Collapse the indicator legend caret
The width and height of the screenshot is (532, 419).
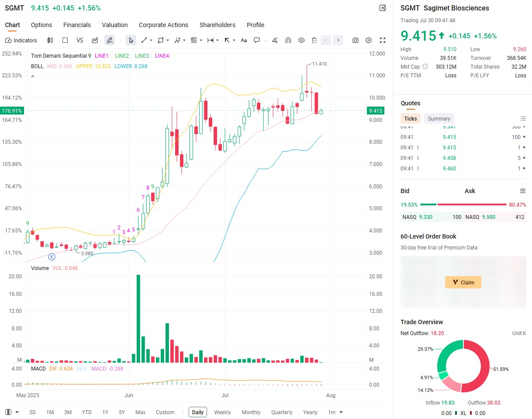tap(33, 76)
